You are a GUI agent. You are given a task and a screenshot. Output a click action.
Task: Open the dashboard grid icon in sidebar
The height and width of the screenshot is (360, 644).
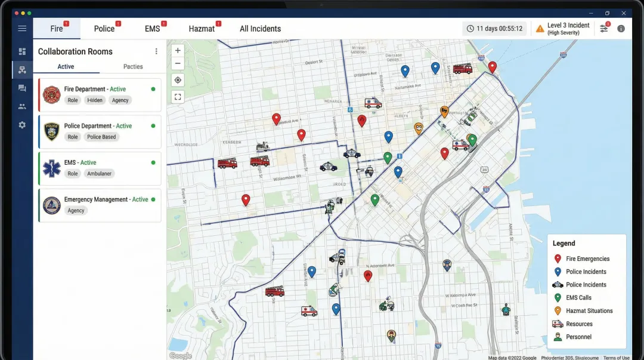[x=22, y=51]
